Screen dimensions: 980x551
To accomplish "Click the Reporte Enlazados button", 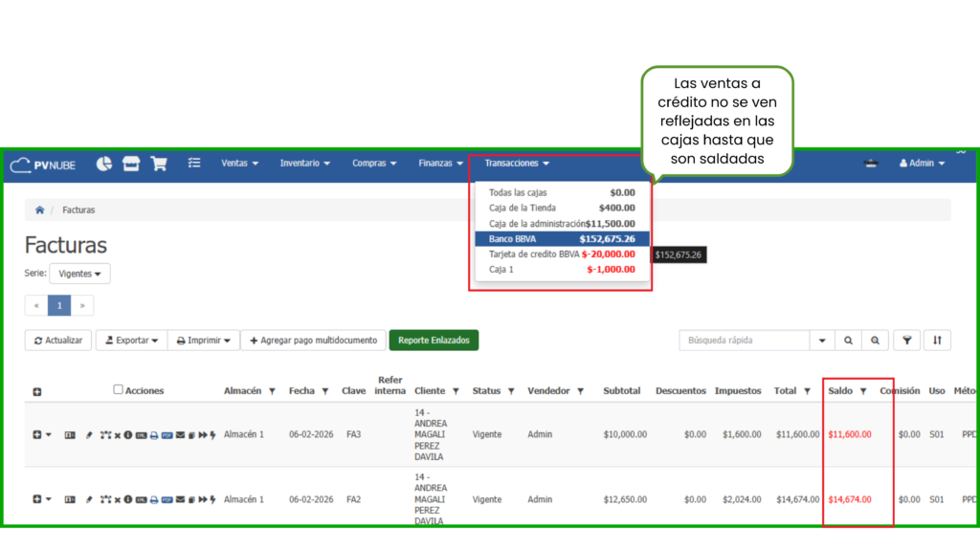I will click(x=434, y=340).
